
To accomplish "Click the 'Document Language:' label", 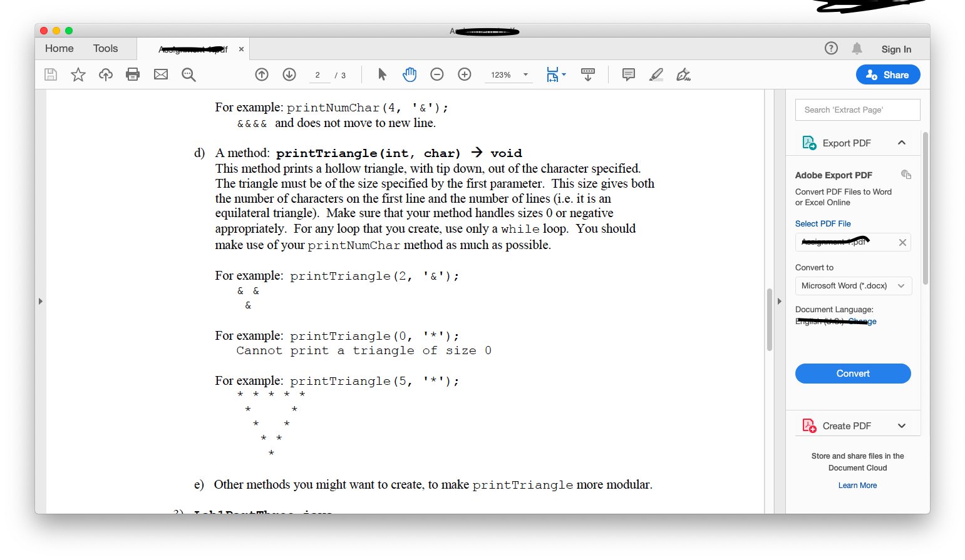I will pos(834,309).
